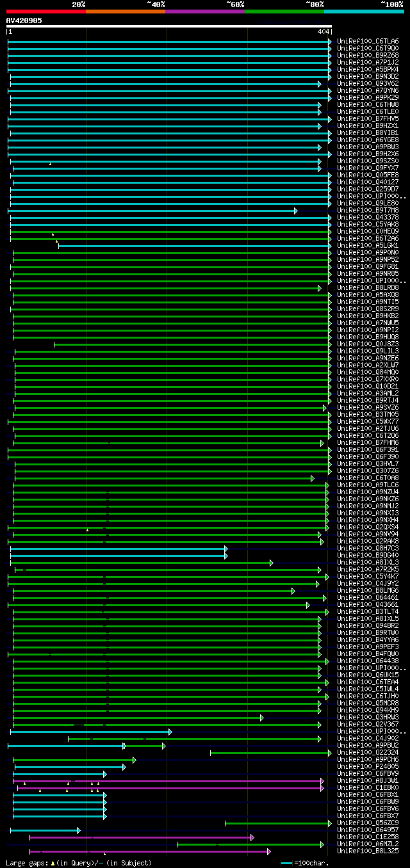Select the UniRef100_B7FHM6 label
The image size is (410, 868).
[368, 442]
